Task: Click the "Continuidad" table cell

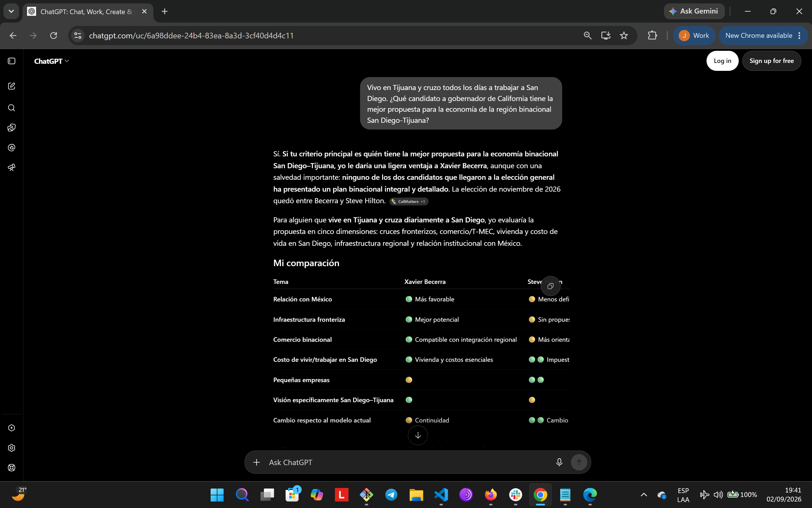Action: tap(427, 420)
